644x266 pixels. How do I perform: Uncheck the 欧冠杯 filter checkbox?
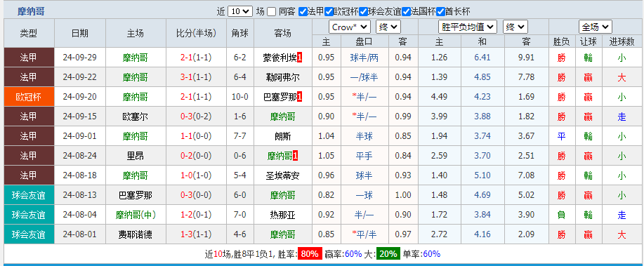[328, 11]
